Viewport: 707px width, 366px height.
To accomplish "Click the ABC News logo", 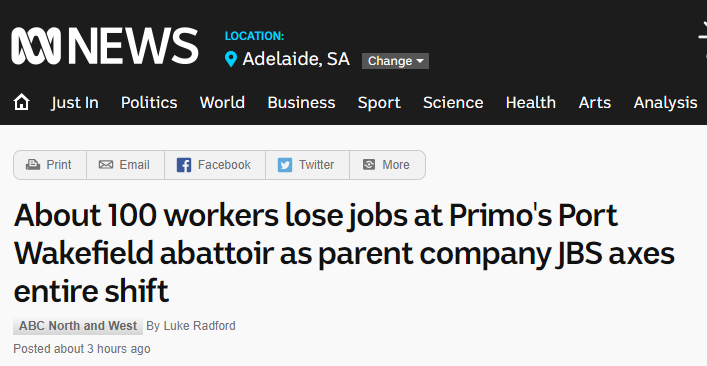I will point(105,46).
